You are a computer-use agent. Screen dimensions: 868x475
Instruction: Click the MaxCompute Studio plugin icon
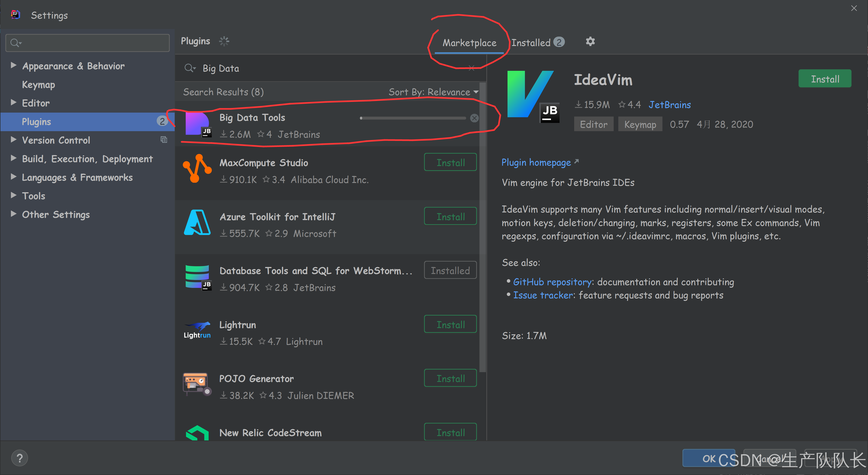(197, 169)
